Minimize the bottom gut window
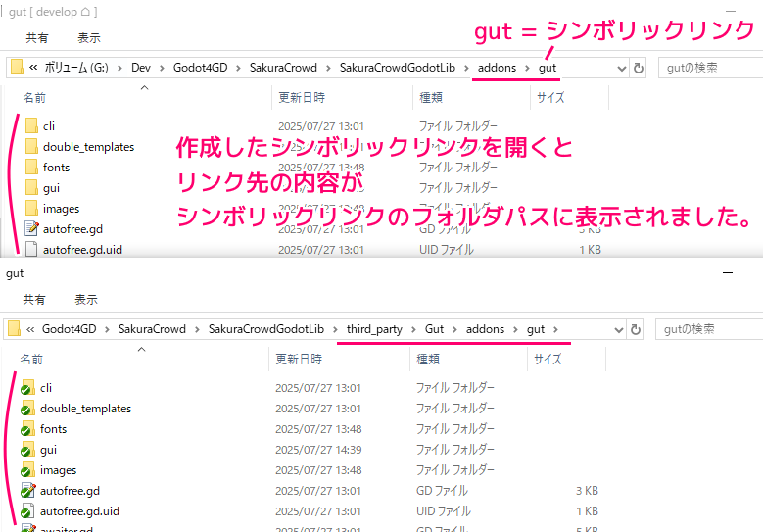 pos(728,273)
